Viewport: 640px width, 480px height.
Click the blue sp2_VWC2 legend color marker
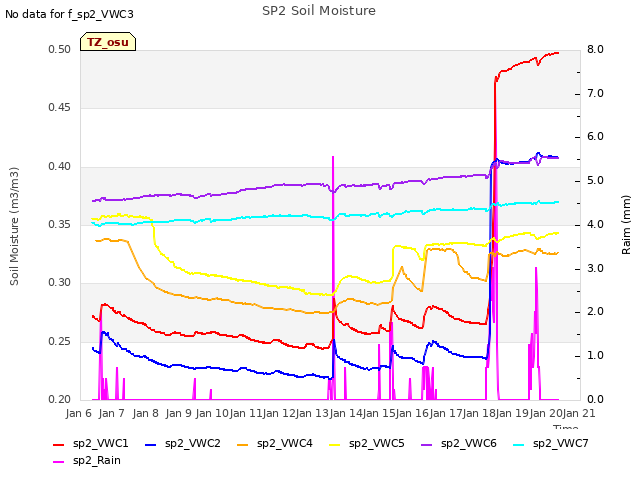[x=151, y=444]
